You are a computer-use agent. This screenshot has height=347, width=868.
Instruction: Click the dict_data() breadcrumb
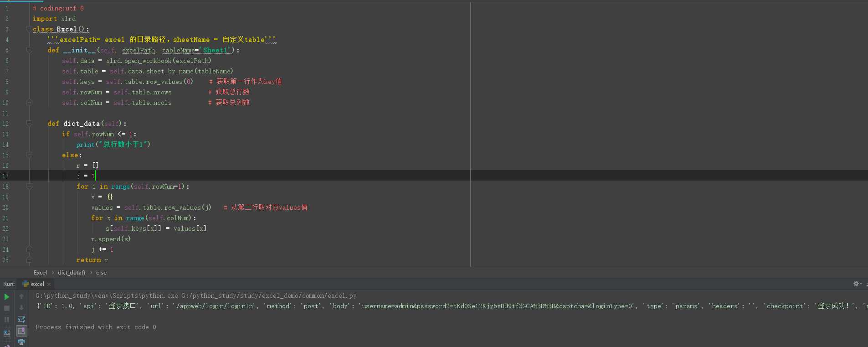tap(72, 273)
